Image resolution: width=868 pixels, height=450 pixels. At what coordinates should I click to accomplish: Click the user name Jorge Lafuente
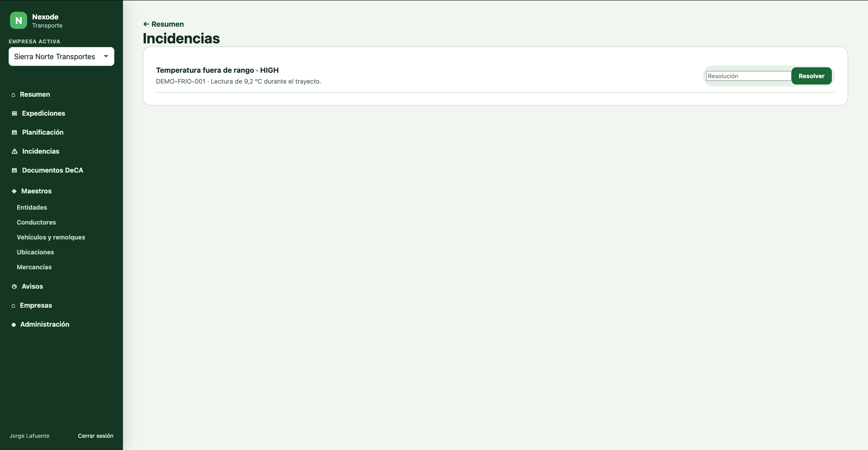29,436
